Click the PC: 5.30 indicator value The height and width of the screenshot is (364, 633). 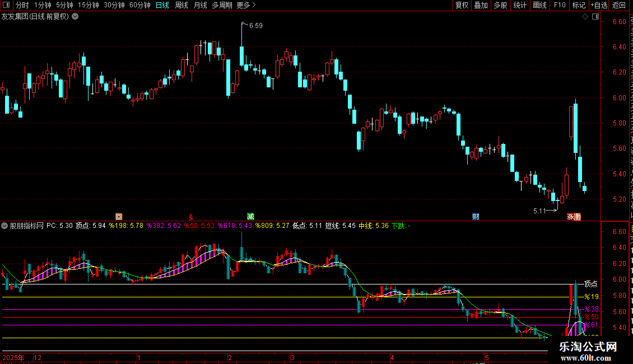click(x=60, y=226)
